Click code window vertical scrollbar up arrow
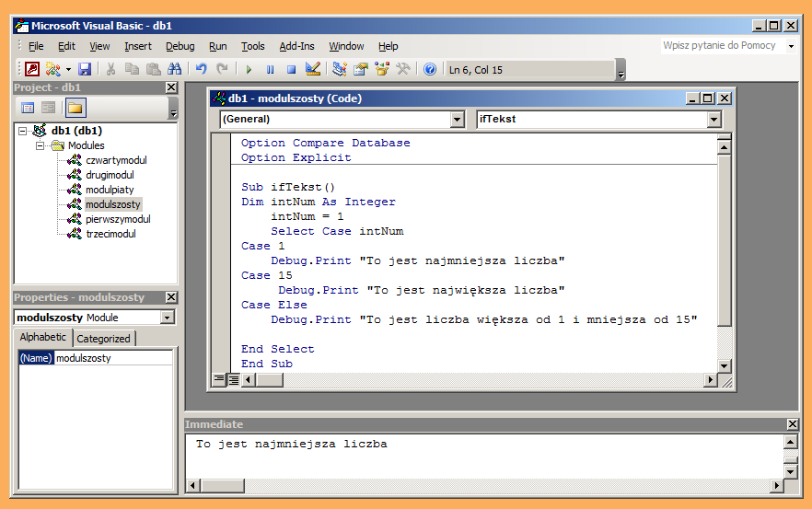The width and height of the screenshot is (812, 509). point(724,148)
